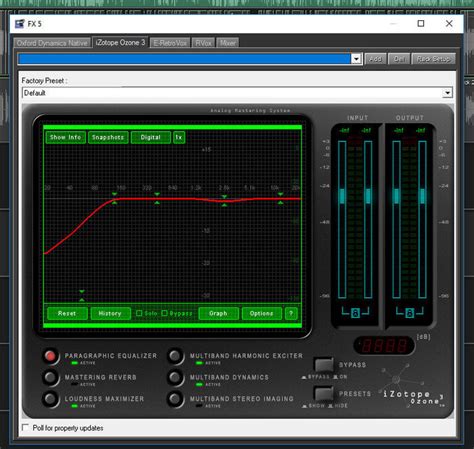The image size is (474, 449).
Task: Click the input meter link lock icon
Action: (x=355, y=313)
